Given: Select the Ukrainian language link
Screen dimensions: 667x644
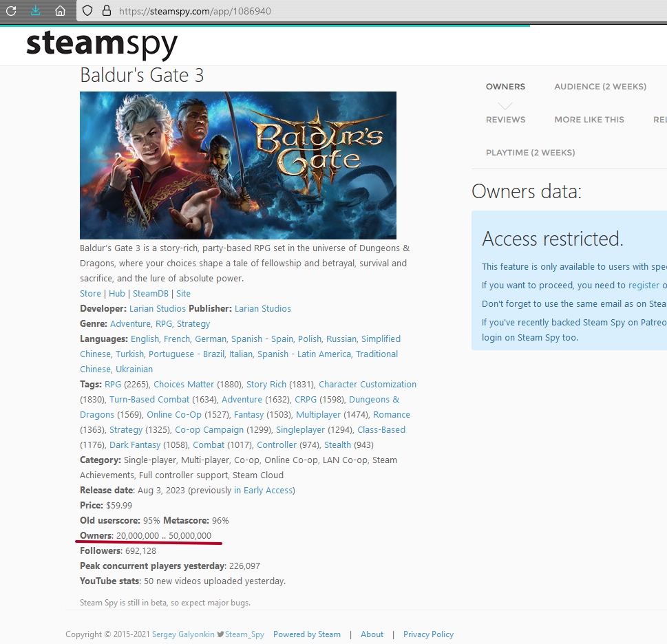Looking at the screenshot, I should pyautogui.click(x=134, y=369).
